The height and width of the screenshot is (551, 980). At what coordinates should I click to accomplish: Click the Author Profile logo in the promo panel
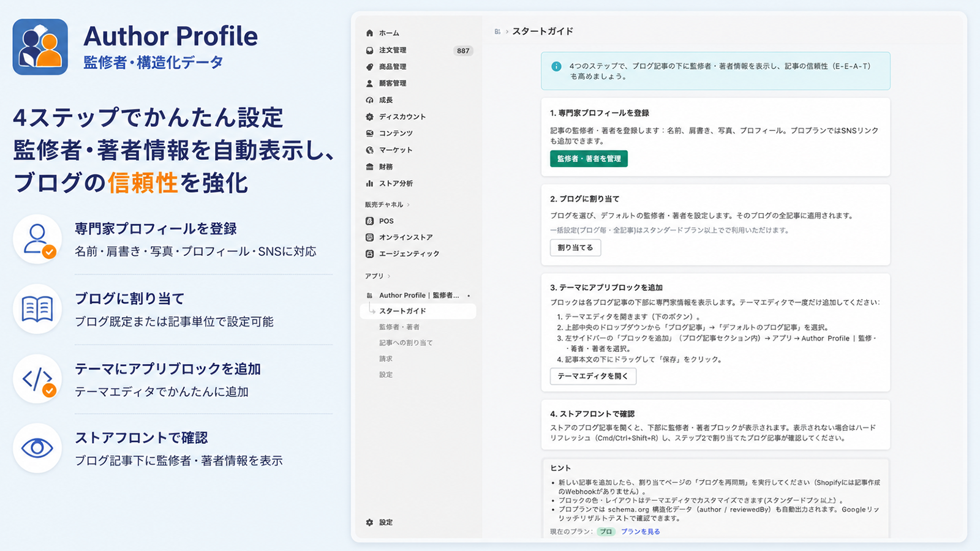click(40, 47)
